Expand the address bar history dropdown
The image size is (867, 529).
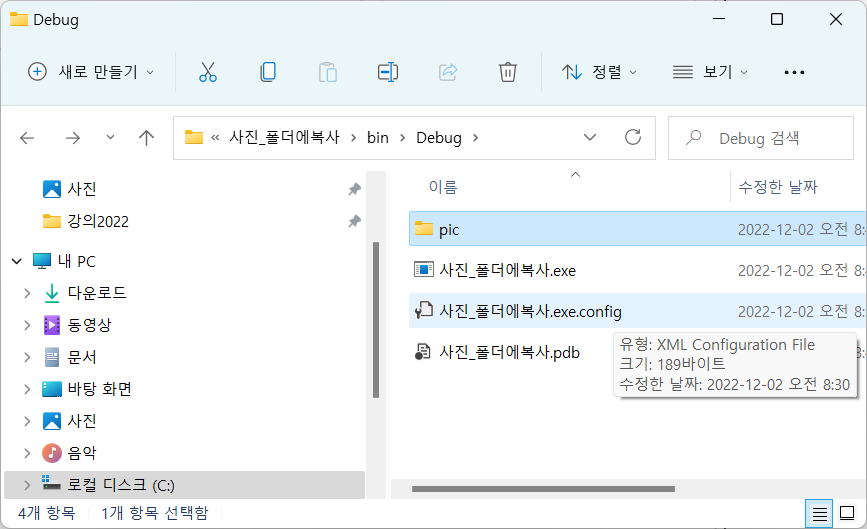coord(590,137)
